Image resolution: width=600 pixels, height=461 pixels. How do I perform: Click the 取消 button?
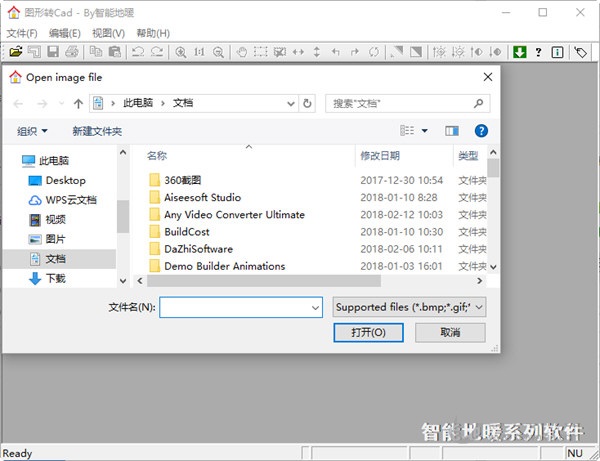[450, 332]
